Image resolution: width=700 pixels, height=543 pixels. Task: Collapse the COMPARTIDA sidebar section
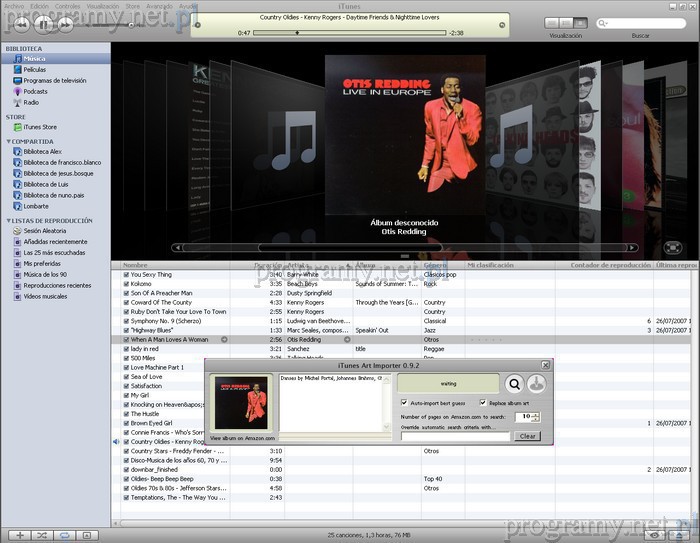[8, 141]
